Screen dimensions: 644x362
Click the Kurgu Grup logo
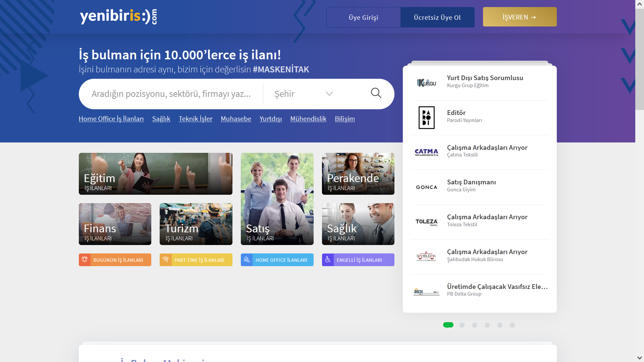click(x=427, y=83)
